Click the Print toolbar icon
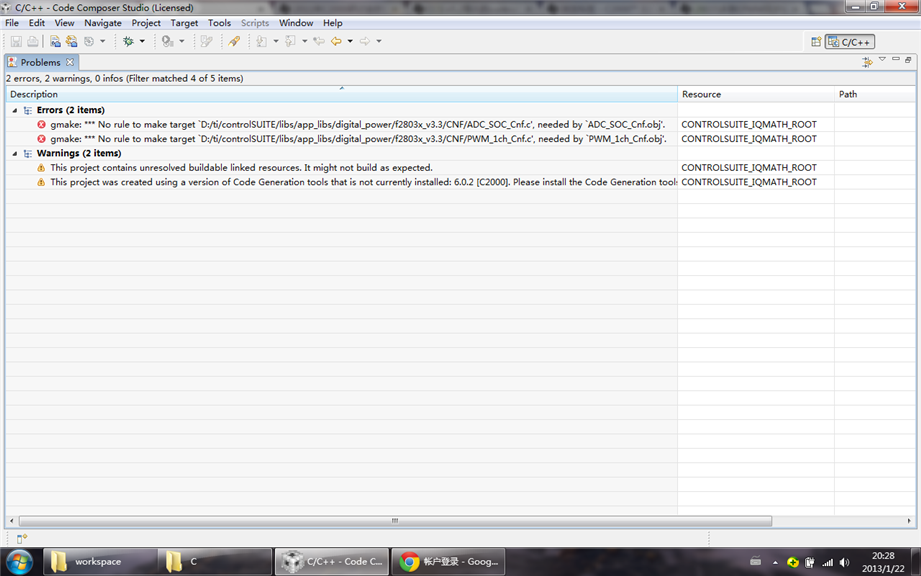This screenshot has height=576, width=921. [33, 41]
